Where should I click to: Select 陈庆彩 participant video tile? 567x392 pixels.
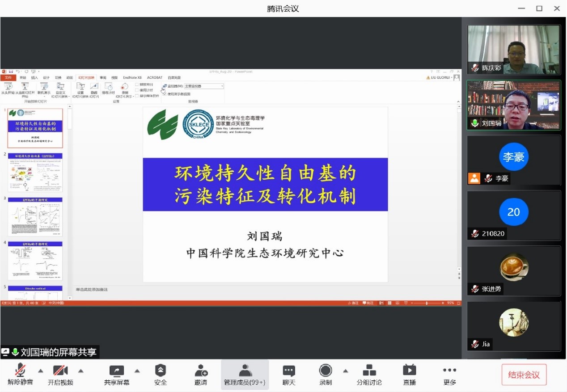(513, 50)
